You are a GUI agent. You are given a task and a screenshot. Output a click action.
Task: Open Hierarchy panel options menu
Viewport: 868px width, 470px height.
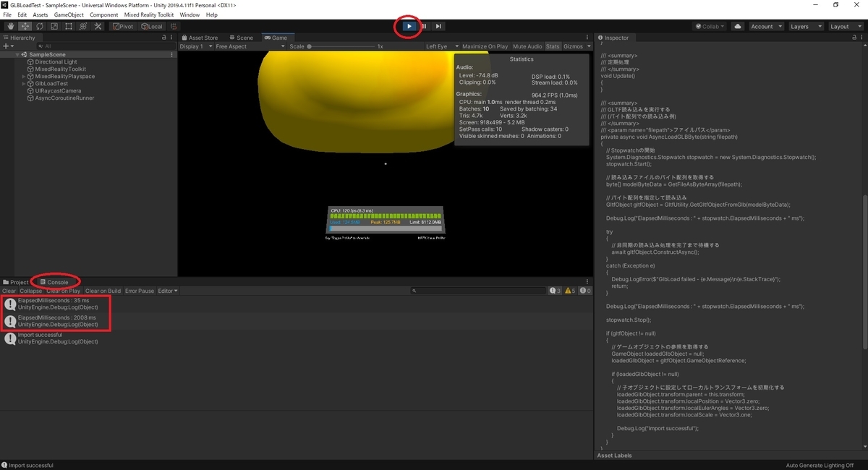pos(171,38)
